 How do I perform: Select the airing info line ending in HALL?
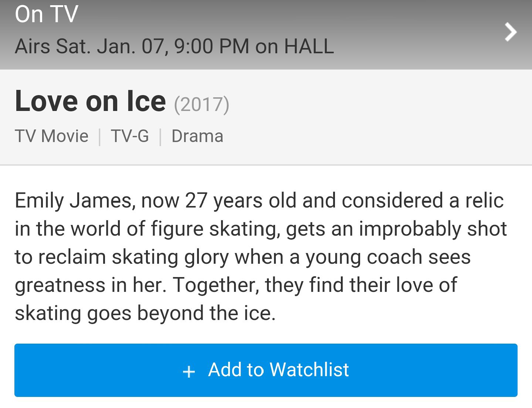coord(174,47)
